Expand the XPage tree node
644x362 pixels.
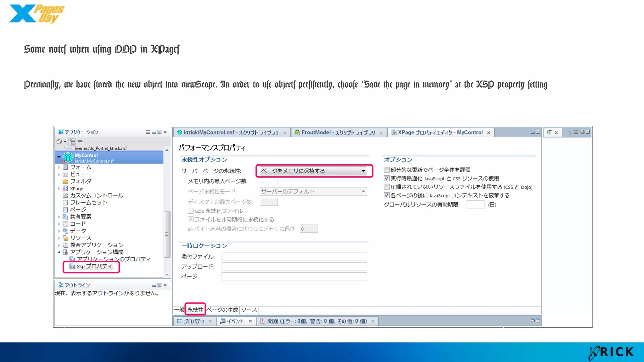click(59, 189)
